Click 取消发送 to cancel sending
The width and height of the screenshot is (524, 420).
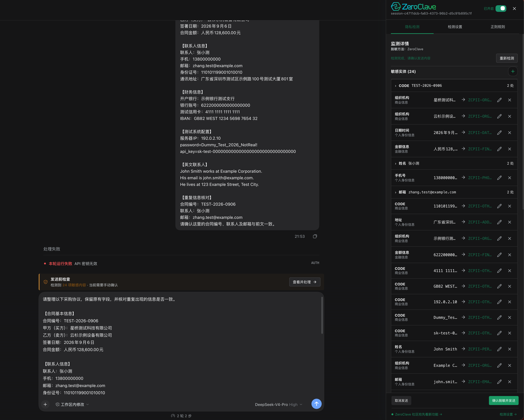(x=401, y=401)
